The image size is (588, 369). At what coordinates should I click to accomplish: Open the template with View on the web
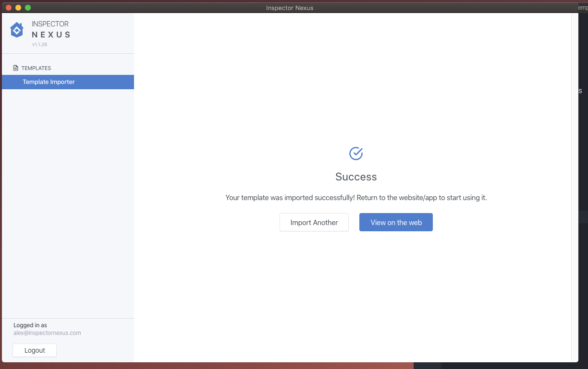point(396,222)
